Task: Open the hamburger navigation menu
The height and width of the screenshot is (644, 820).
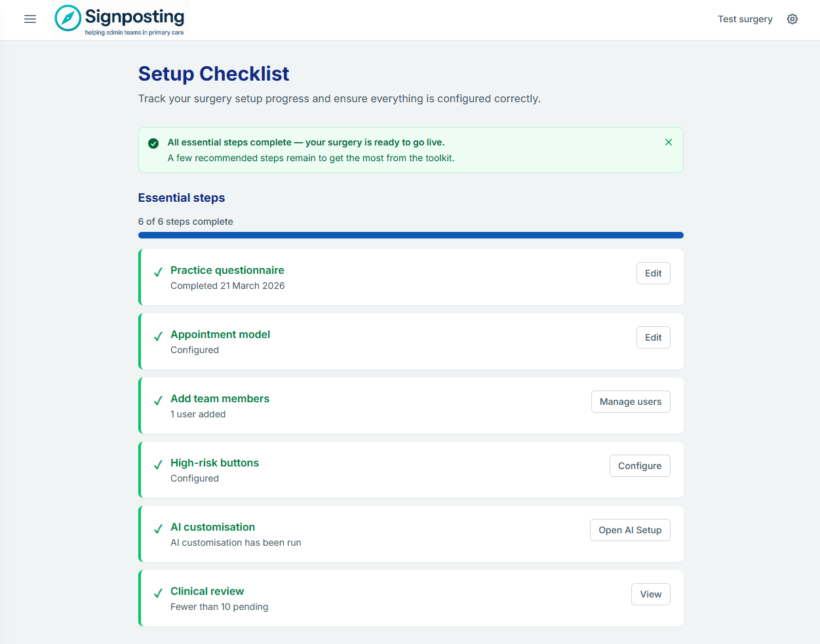Action: (30, 19)
